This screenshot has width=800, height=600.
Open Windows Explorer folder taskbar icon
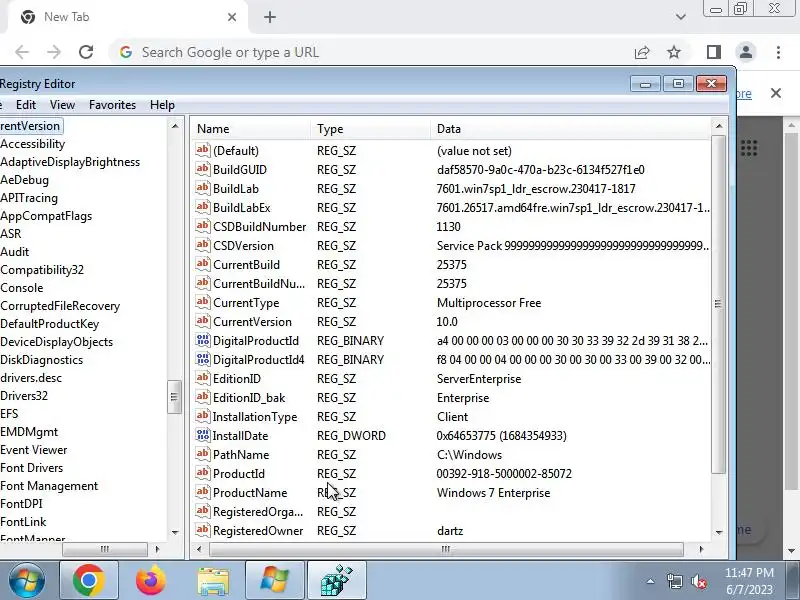(213, 581)
